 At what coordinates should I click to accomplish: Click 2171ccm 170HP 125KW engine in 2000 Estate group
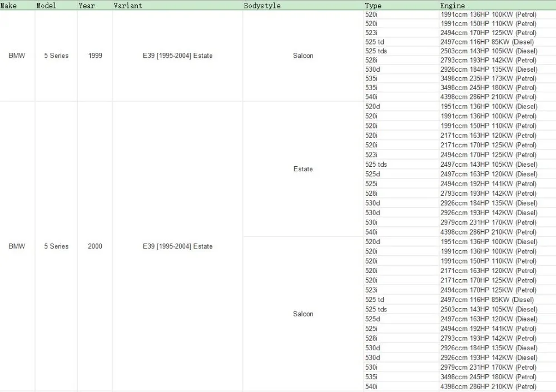pos(489,145)
